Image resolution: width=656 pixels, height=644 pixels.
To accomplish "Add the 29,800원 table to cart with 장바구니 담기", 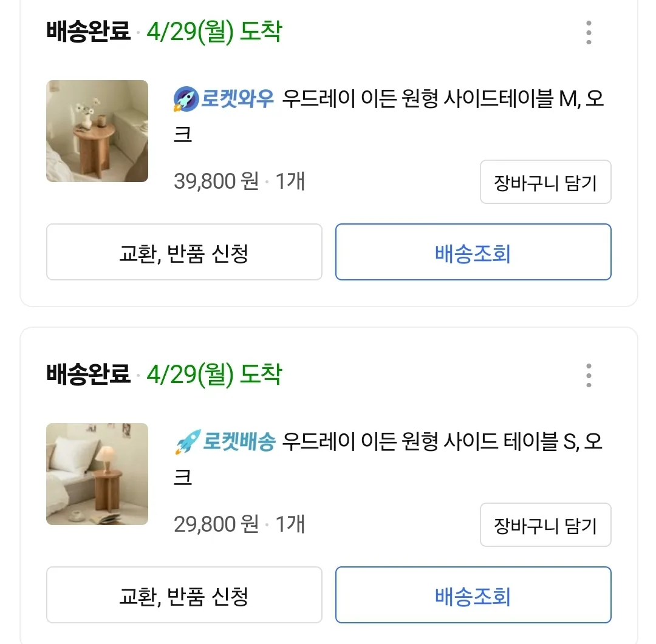I will click(x=545, y=525).
